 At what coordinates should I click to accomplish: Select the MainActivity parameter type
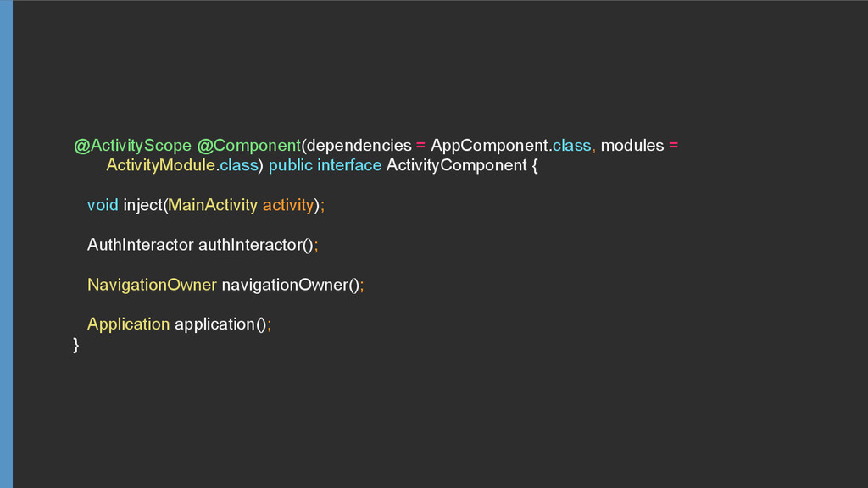point(213,205)
